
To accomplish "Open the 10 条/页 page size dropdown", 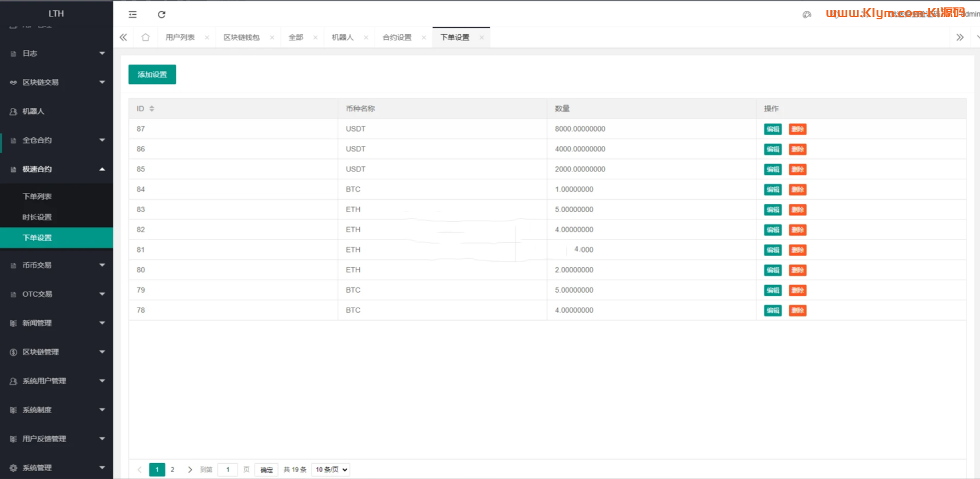I will point(331,469).
